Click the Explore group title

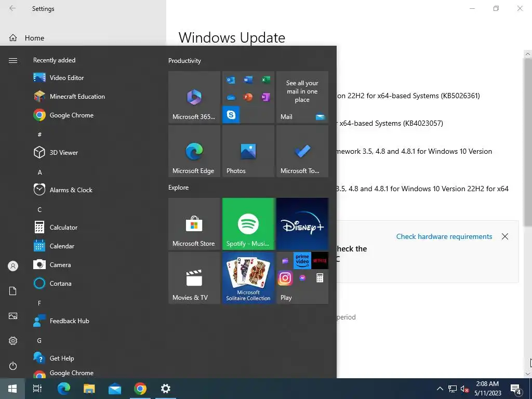click(x=179, y=187)
